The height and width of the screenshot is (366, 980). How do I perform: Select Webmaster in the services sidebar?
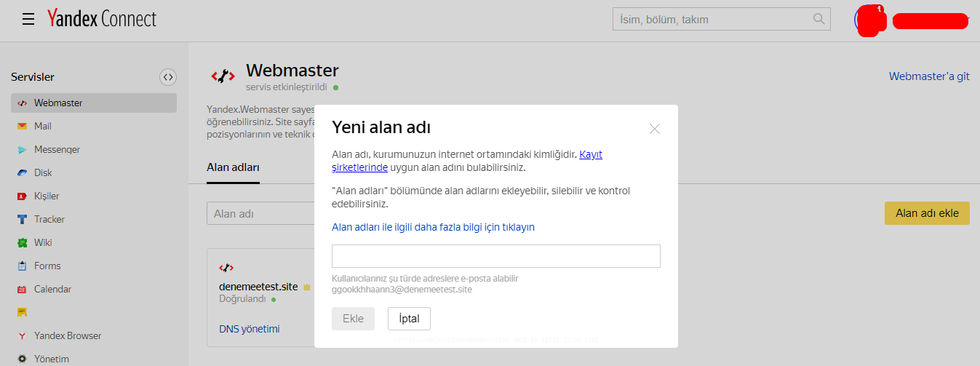[x=94, y=103]
